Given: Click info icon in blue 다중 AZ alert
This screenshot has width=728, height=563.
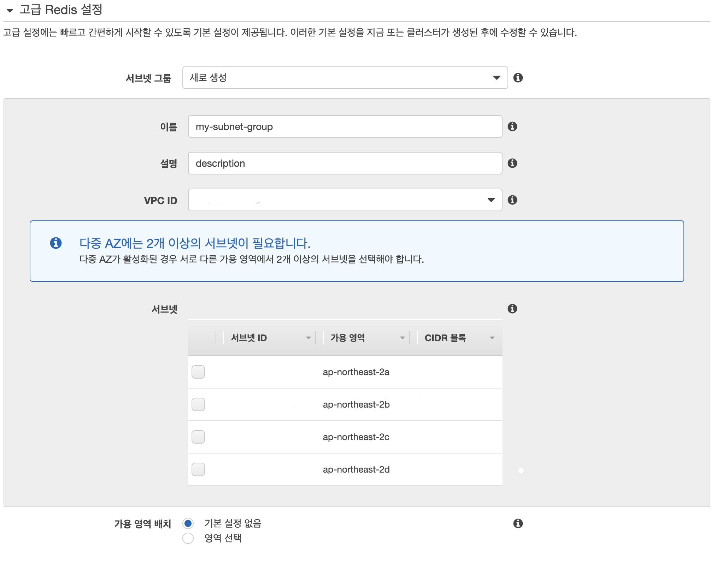Looking at the screenshot, I should [56, 243].
